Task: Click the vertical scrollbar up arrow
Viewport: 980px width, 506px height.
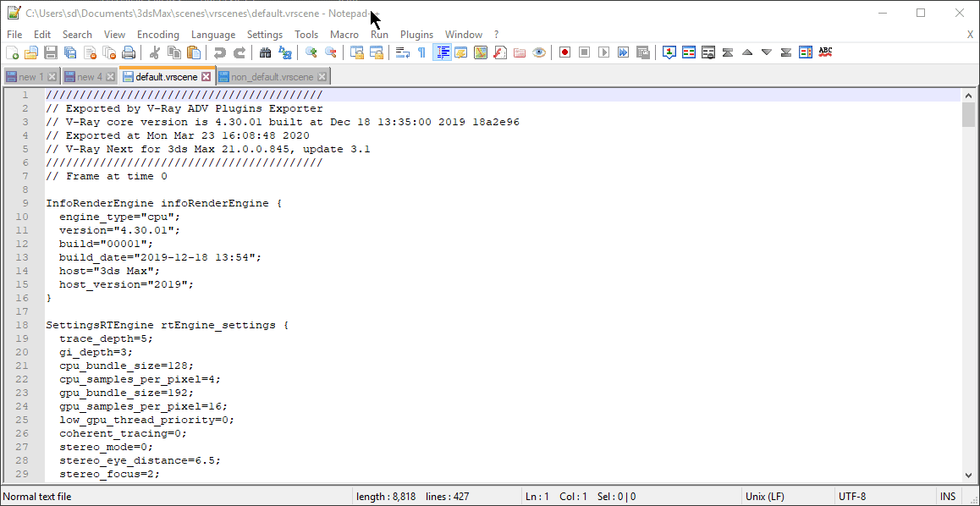Action: (969, 96)
